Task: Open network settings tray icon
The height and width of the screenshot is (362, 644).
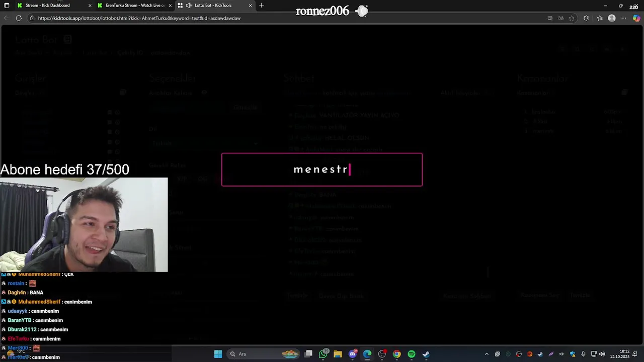Action: point(594,354)
